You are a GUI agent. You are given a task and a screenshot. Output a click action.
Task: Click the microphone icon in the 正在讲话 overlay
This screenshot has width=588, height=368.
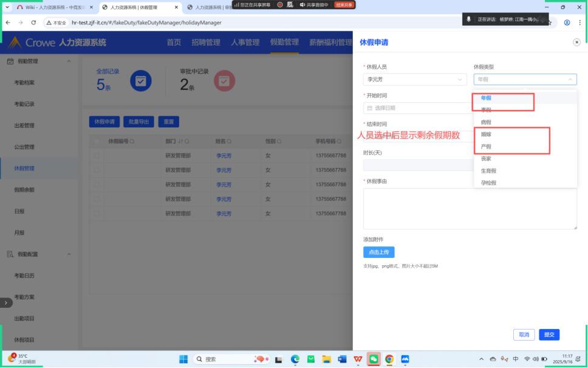tap(468, 19)
